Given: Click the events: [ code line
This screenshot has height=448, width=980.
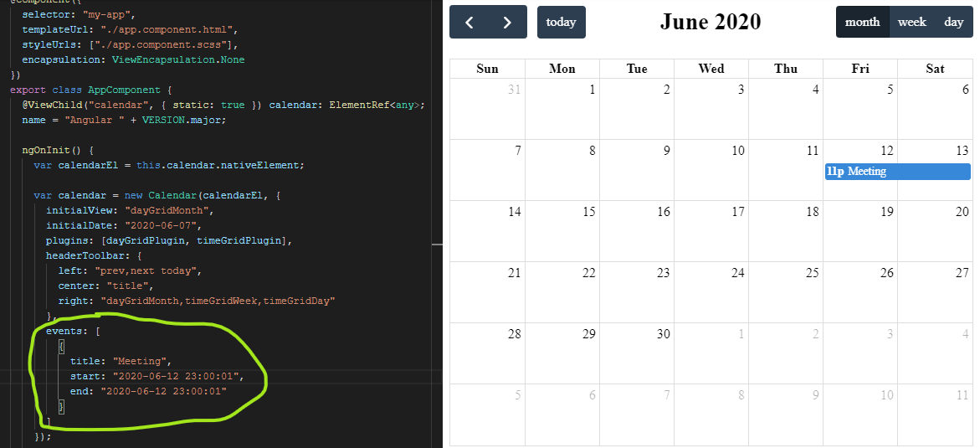Looking at the screenshot, I should click(x=73, y=331).
